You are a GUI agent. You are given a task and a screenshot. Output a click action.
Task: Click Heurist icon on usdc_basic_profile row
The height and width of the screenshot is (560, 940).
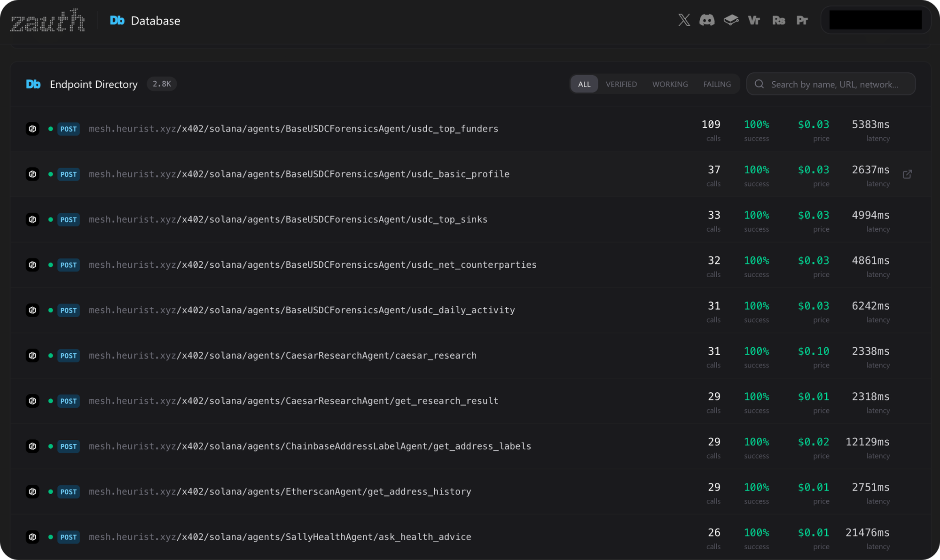[32, 174]
